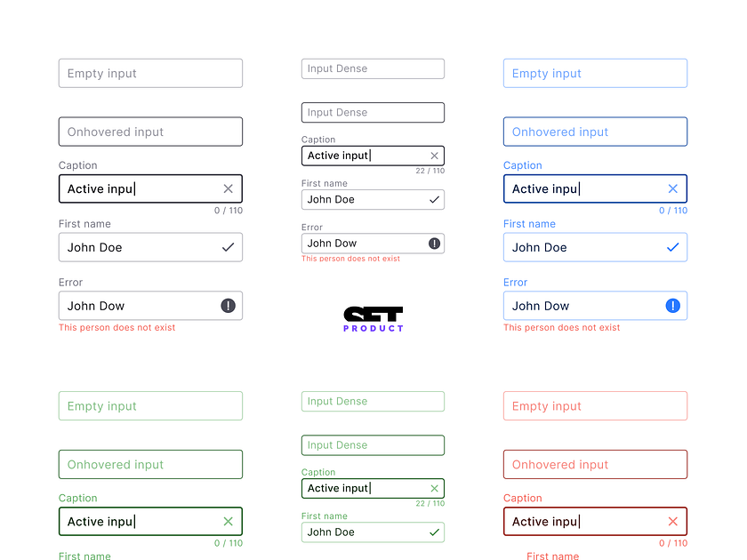Click the error badge in black John Dow field
The image size is (747, 560).
(x=228, y=305)
